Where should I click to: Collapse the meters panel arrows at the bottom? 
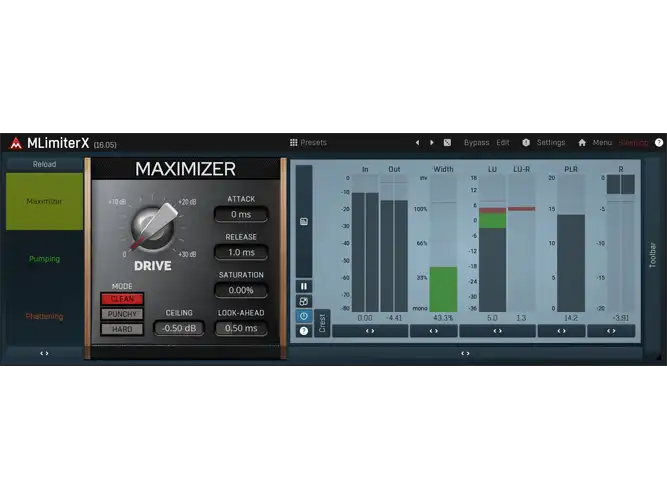click(x=465, y=353)
